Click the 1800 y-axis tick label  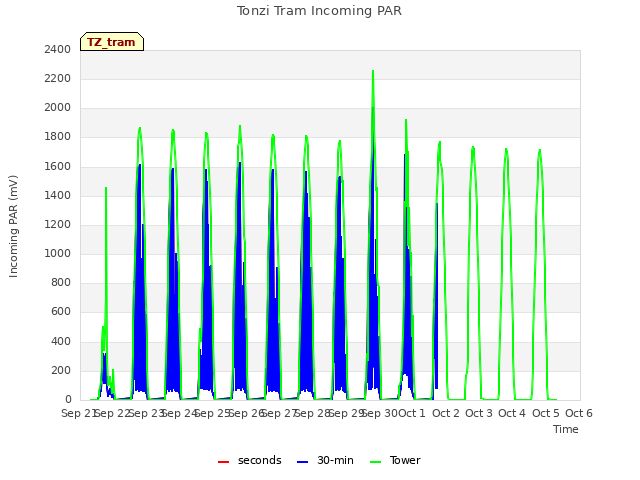[x=58, y=137]
